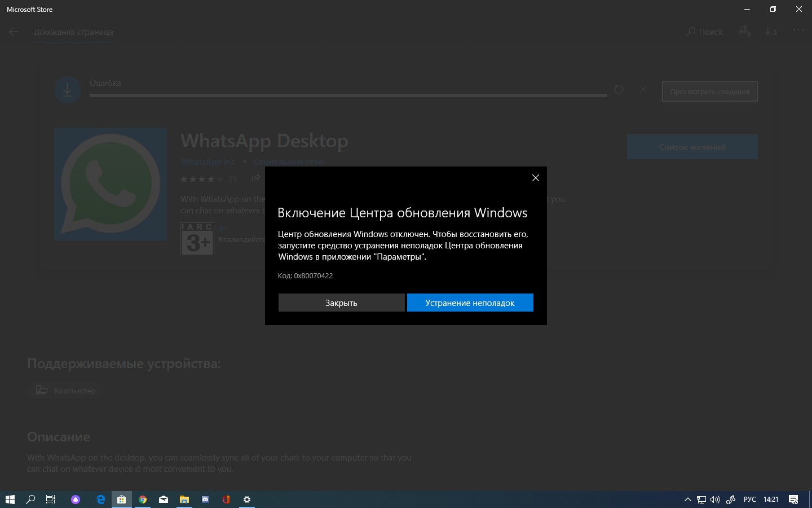Click the Закрыть button in the dialog
Image resolution: width=812 pixels, height=508 pixels.
pos(341,303)
